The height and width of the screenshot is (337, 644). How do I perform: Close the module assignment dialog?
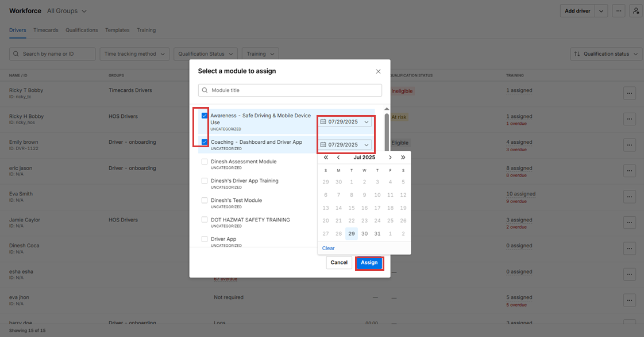(x=378, y=71)
